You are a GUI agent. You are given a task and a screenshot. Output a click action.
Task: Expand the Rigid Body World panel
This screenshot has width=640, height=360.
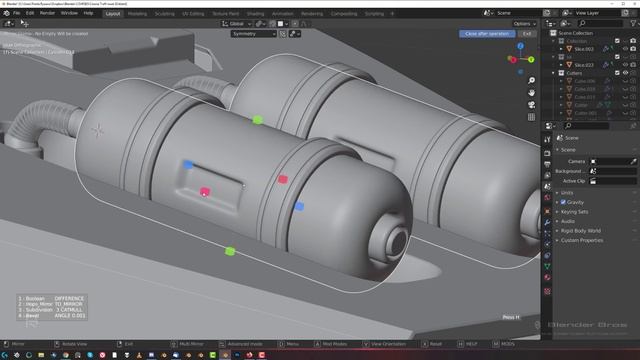point(580,231)
